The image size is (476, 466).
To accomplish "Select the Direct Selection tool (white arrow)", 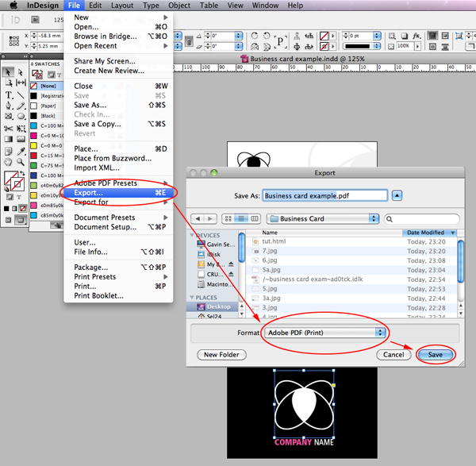I will 21,72.
